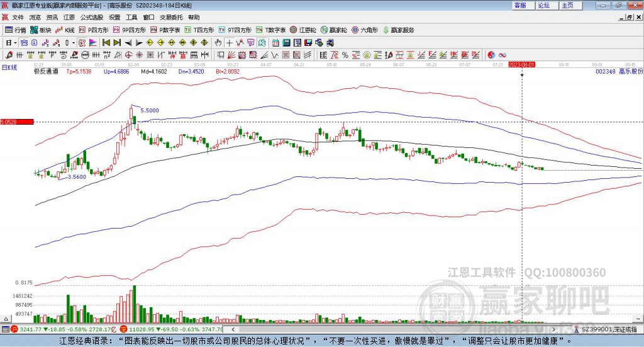
Task: Click the red 2023-08-01 date marker
Action: pyautogui.click(x=521, y=64)
